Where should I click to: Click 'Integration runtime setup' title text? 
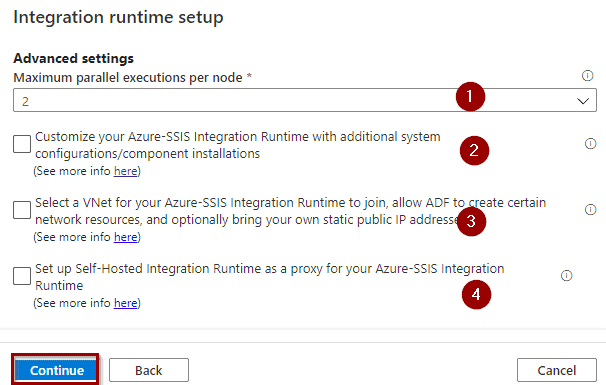[118, 17]
